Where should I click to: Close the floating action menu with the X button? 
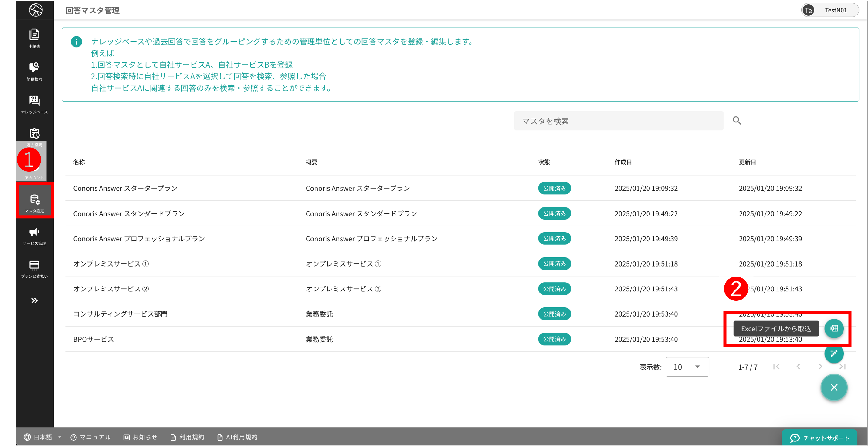(x=834, y=387)
